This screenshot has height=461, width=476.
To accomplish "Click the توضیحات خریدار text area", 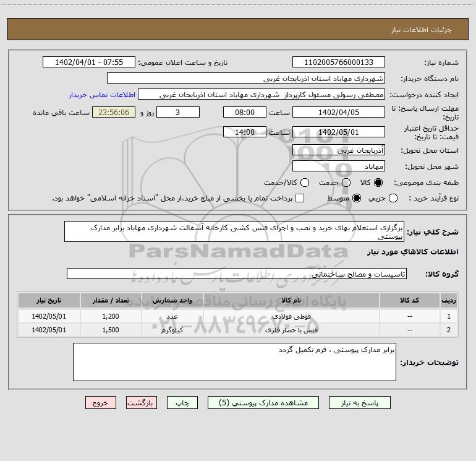I will coord(234,362).
